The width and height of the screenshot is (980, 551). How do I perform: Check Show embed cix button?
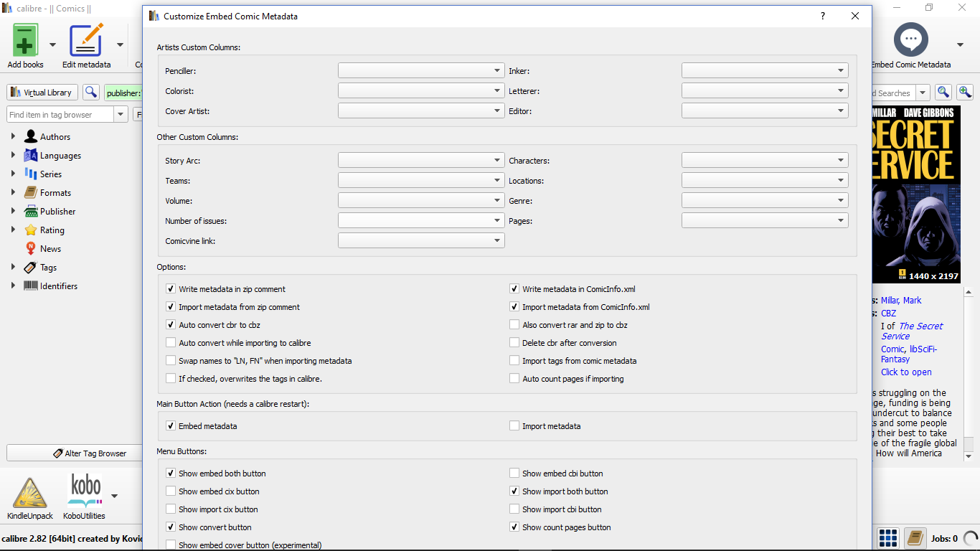tap(171, 491)
